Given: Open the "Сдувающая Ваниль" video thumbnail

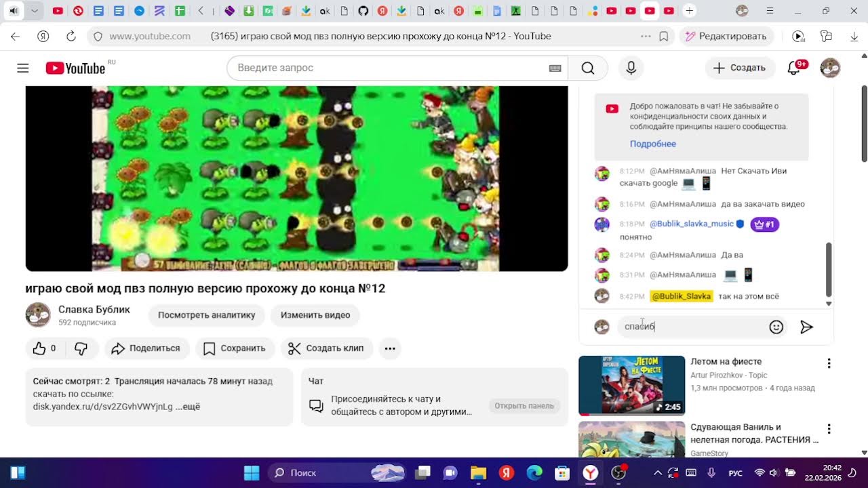Looking at the screenshot, I should pyautogui.click(x=631, y=439).
